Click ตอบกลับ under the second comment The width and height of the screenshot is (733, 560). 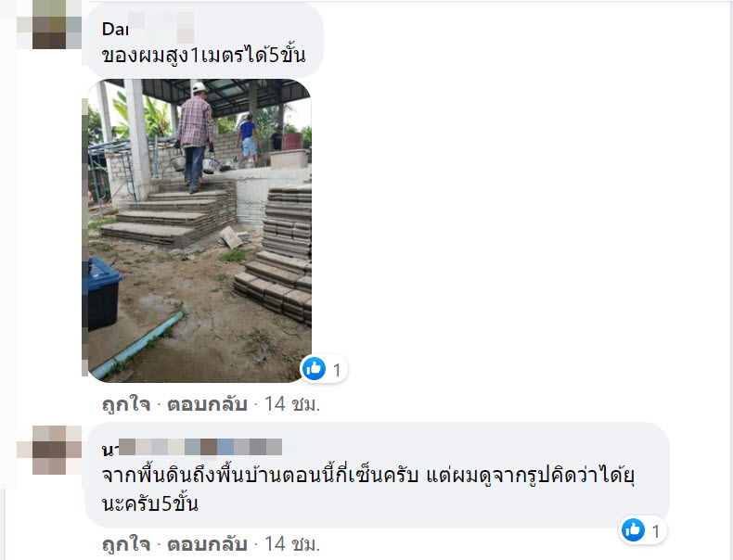tap(207, 544)
